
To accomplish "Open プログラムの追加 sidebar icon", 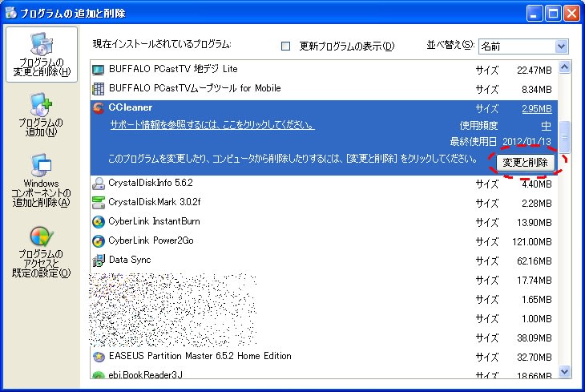I will click(42, 115).
